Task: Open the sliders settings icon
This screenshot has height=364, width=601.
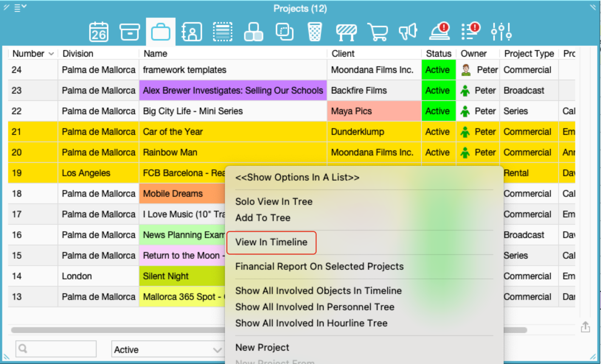Action: tap(501, 32)
